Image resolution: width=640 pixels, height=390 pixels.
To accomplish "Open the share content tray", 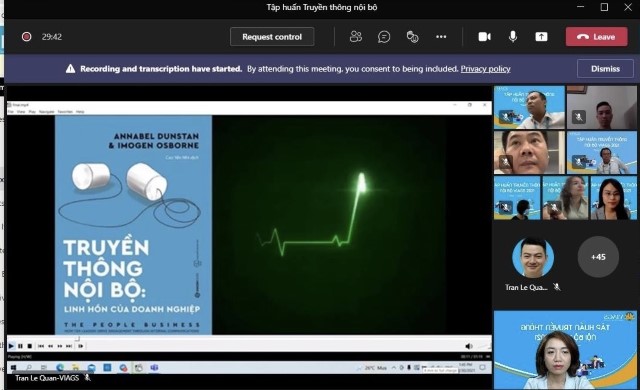I will [541, 37].
